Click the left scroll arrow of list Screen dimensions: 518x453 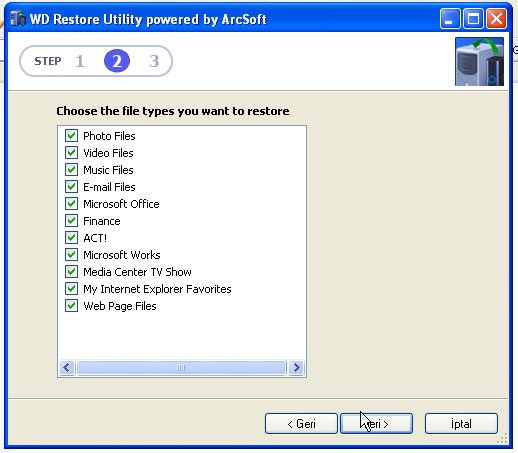pyautogui.click(x=67, y=368)
